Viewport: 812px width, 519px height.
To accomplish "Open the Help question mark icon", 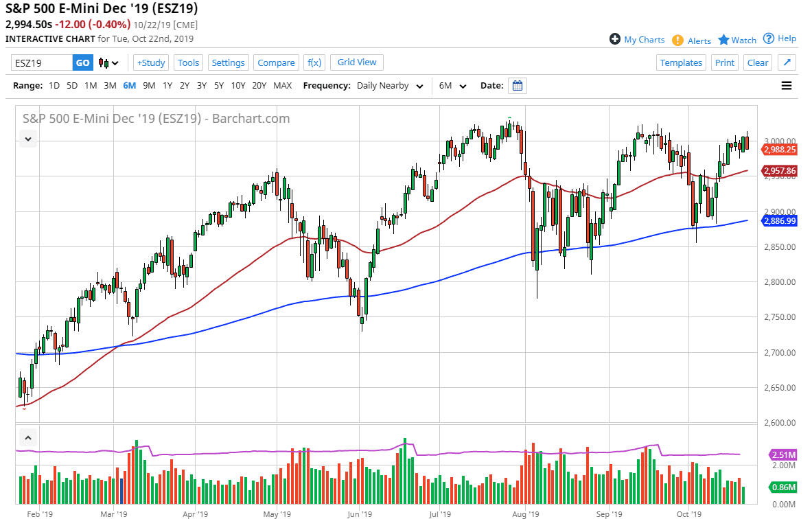I will pyautogui.click(x=767, y=38).
